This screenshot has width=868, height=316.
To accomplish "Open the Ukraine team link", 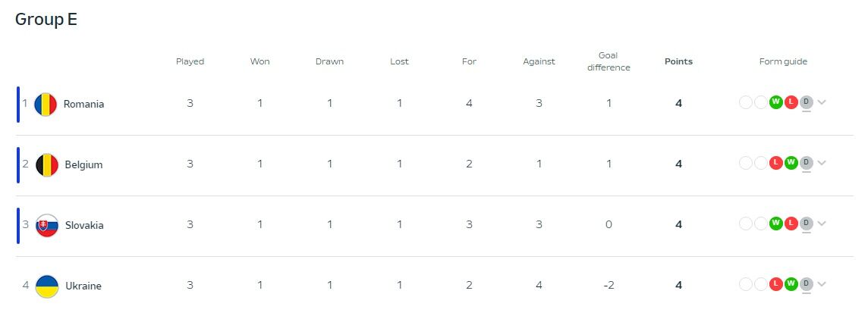I will (83, 286).
